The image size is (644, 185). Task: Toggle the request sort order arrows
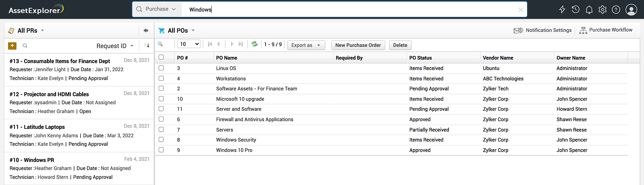pyautogui.click(x=147, y=46)
